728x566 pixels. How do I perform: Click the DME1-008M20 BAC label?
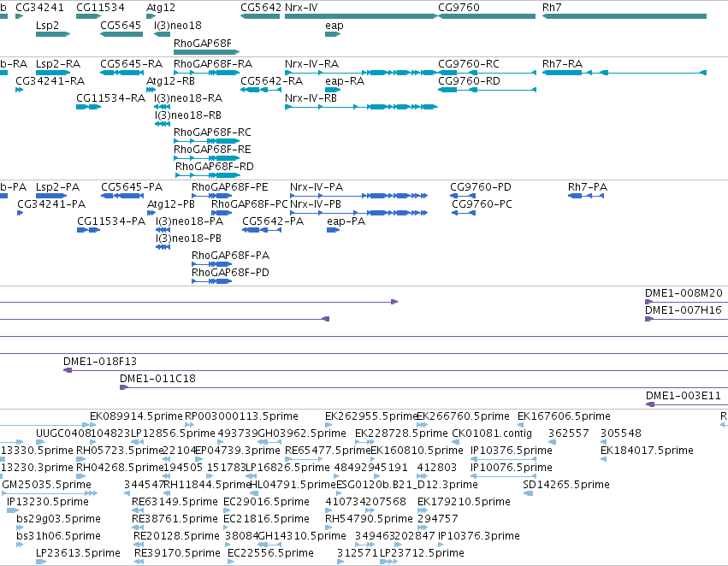(684, 293)
